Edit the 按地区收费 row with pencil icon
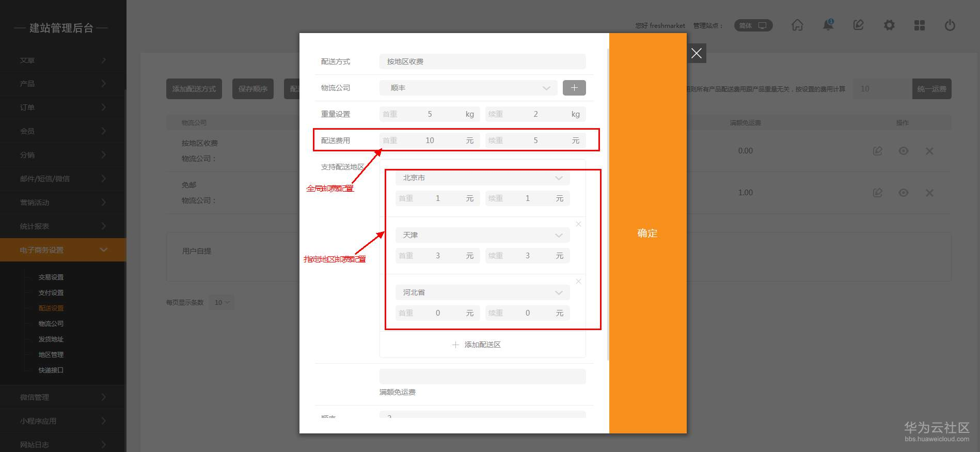The height and width of the screenshot is (452, 980). click(x=877, y=151)
